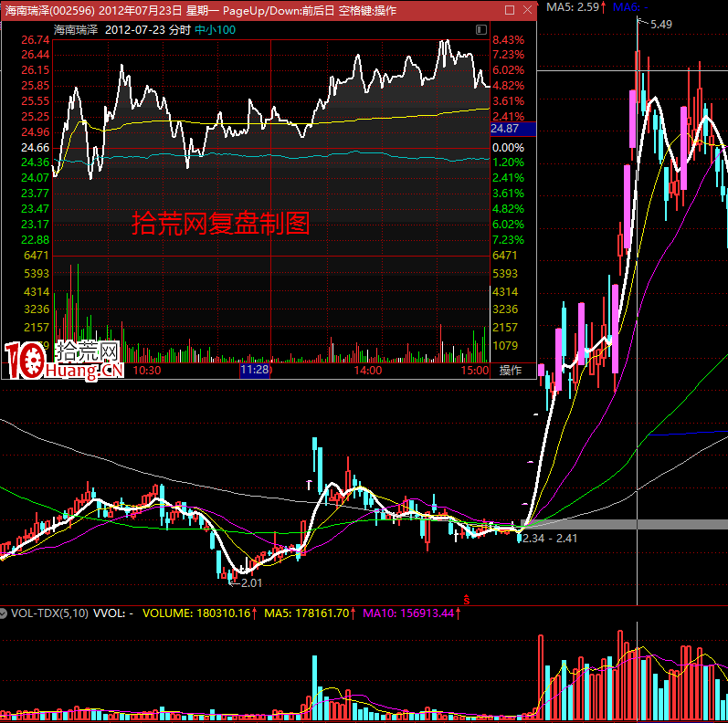Click the highlighted 11:28 time marker

tap(255, 370)
